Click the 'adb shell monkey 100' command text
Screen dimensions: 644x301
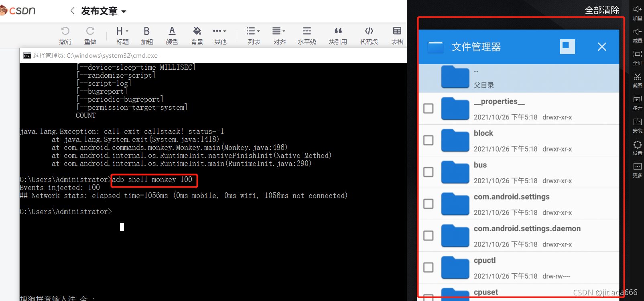tap(152, 180)
